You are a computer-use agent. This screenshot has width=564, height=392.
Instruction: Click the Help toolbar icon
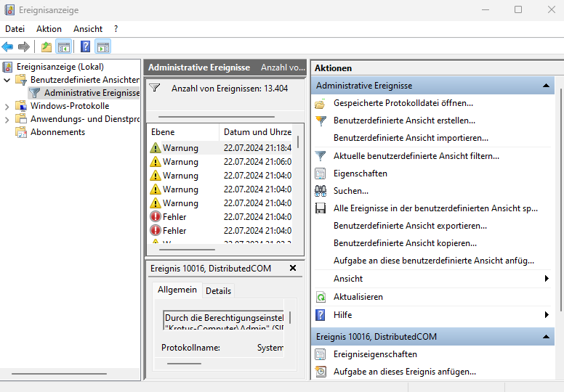[x=85, y=46]
